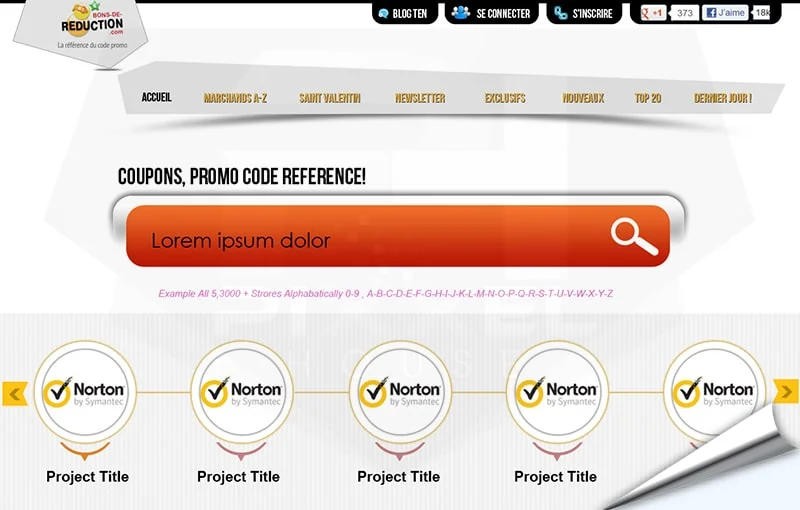Click the Coupons, Promo Code Reference heading

[x=242, y=177]
